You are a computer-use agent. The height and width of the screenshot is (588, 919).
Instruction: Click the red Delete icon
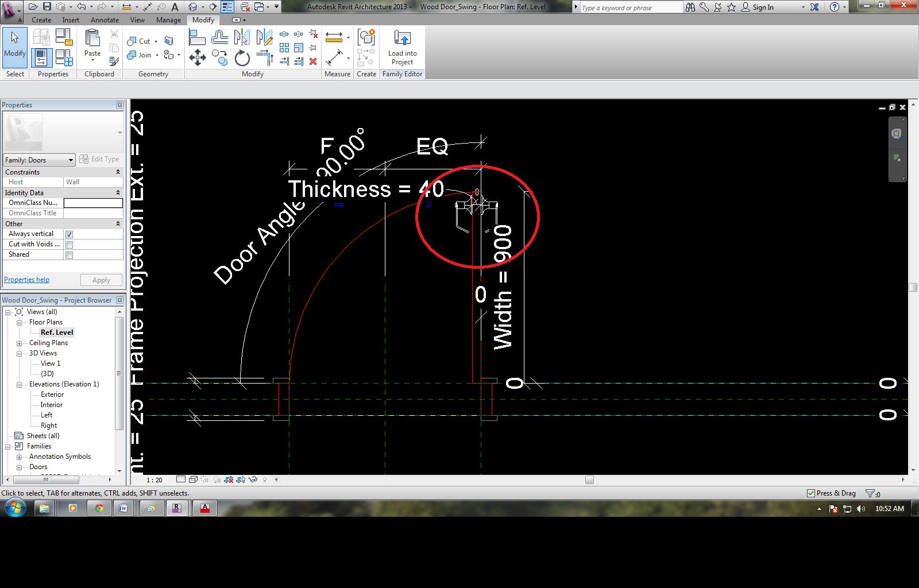pos(313,61)
